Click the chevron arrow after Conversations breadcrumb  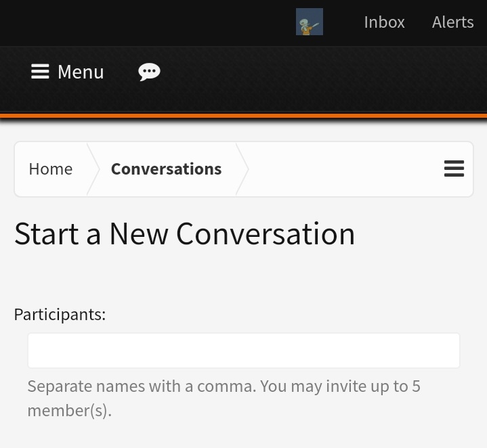(x=242, y=169)
